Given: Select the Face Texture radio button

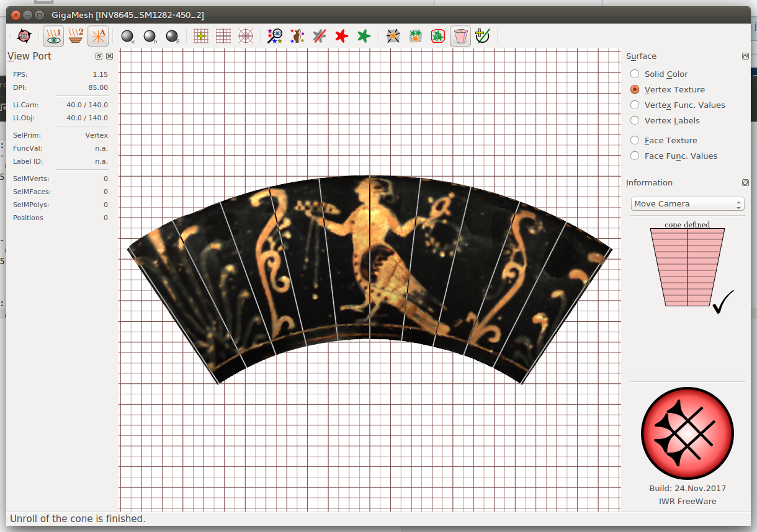Looking at the screenshot, I should tap(635, 141).
